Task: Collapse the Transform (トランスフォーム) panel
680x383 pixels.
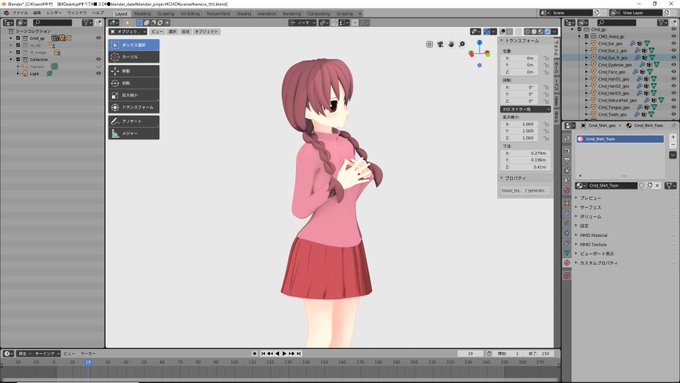Action: click(x=522, y=41)
